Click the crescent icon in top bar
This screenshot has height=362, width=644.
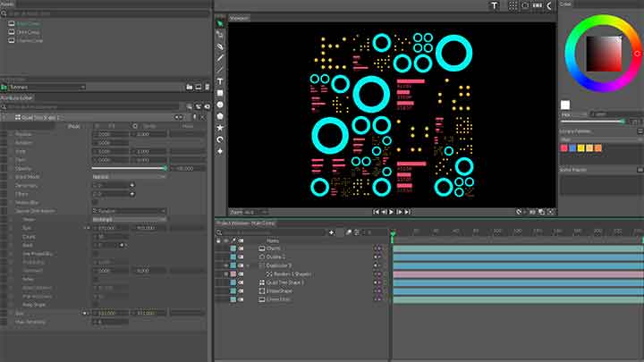coord(549,5)
